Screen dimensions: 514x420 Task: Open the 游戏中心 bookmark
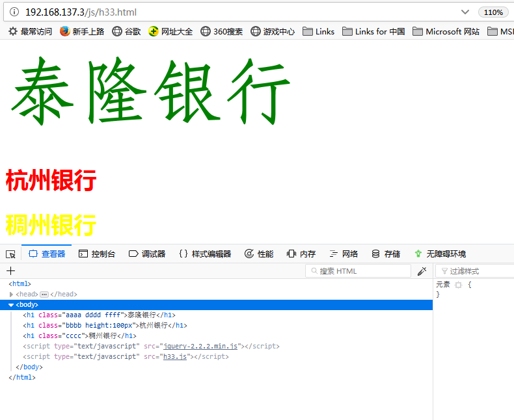tap(273, 31)
